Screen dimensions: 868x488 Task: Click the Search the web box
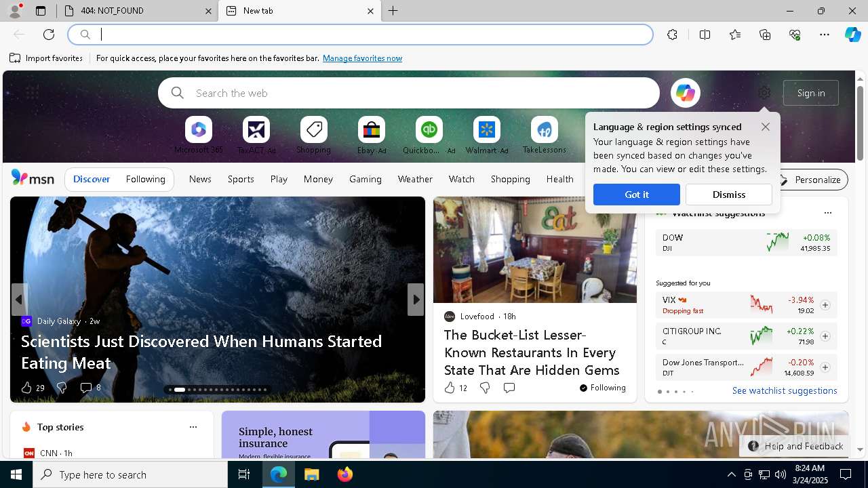coord(409,93)
